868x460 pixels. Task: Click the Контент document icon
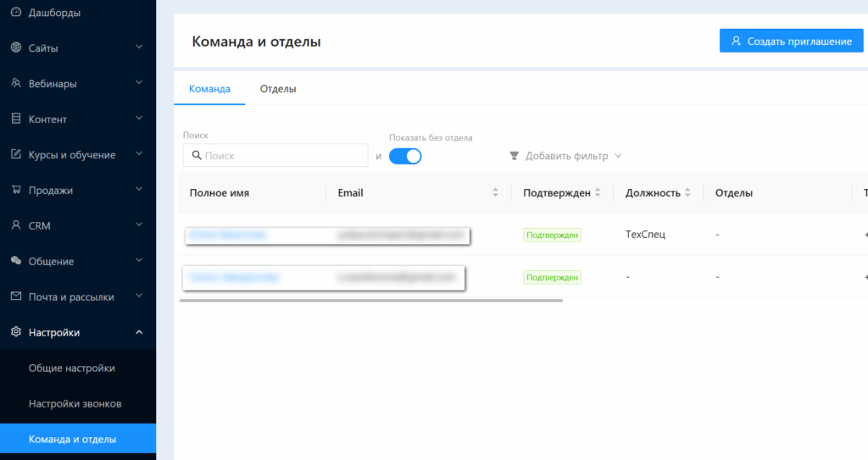[x=15, y=119]
